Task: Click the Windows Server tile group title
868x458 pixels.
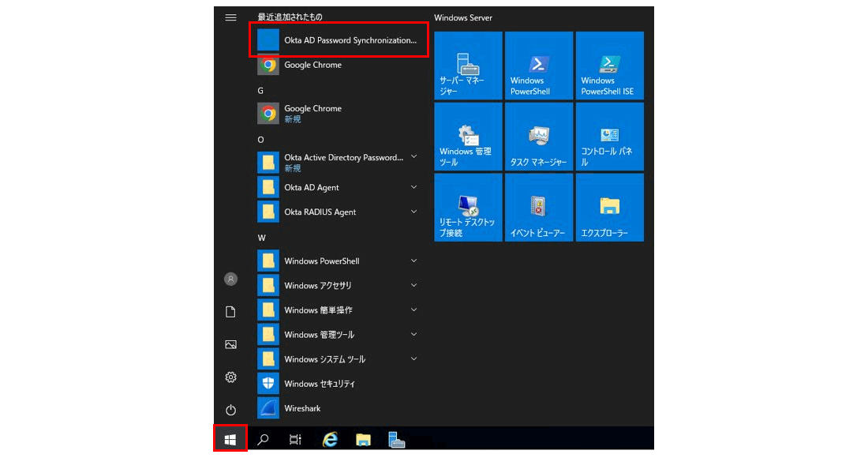Action: click(x=462, y=17)
